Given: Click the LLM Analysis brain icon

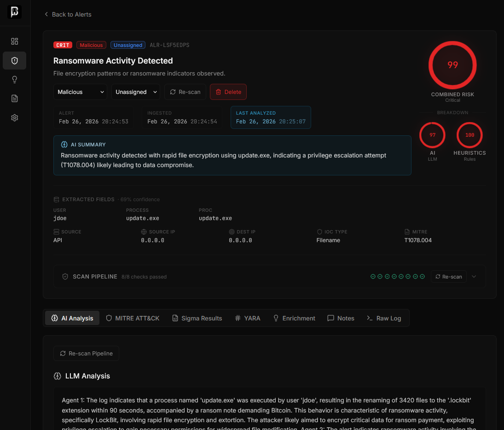Looking at the screenshot, I should coord(57,376).
